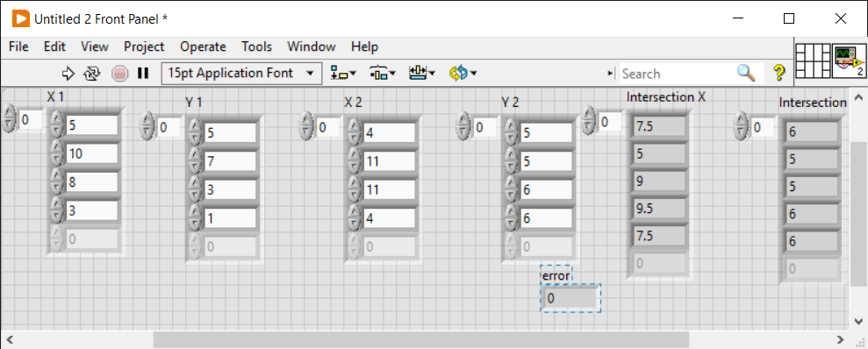Click X 1 value field containing 10
The width and height of the screenshot is (868, 349).
(x=92, y=153)
